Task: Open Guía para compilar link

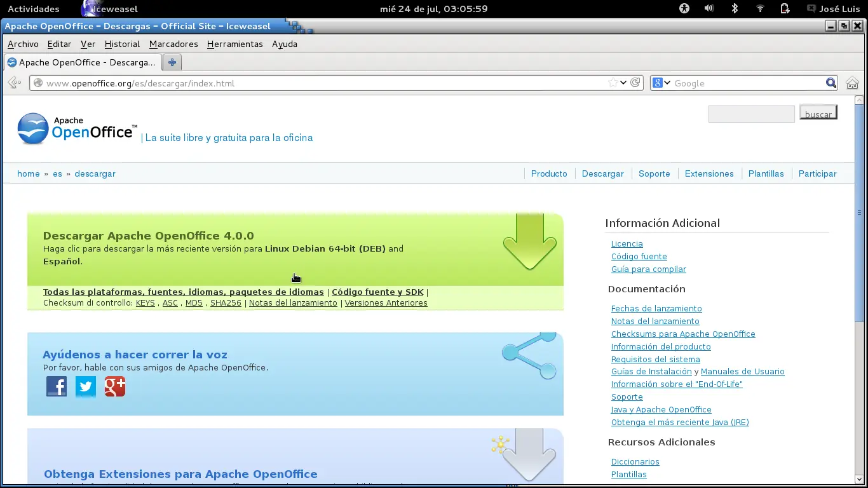Action: pos(649,269)
